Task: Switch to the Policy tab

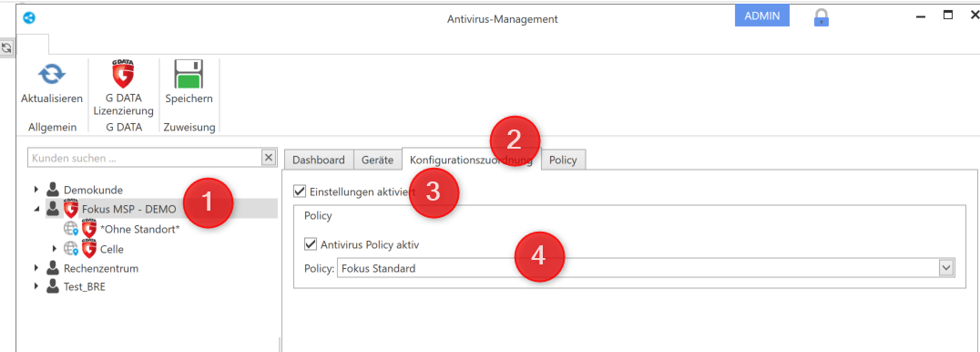Action: point(563,160)
